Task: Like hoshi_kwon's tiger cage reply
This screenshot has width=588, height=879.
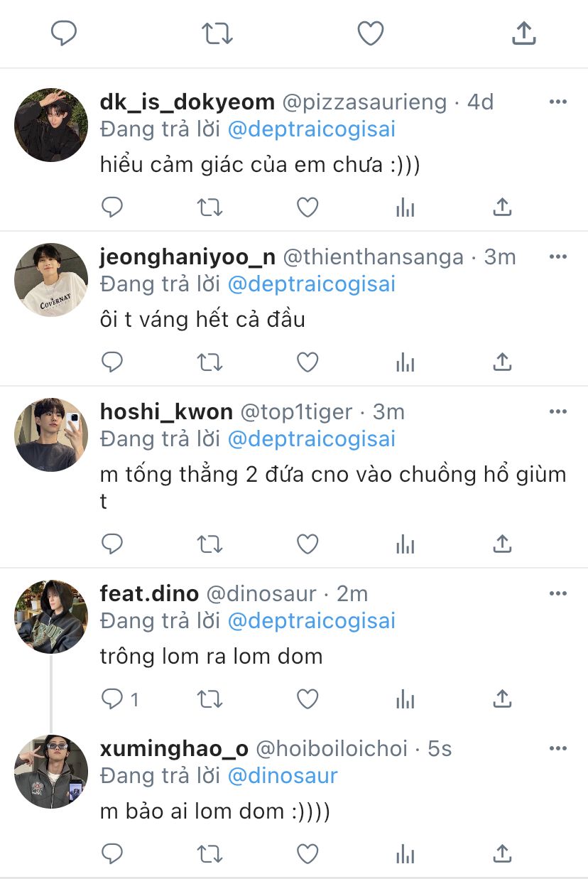Action: 307,544
